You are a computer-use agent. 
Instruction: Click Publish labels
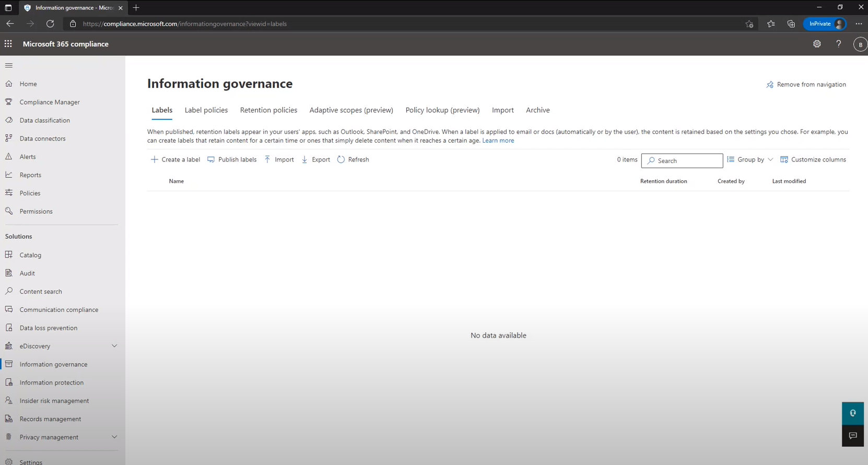coord(232,160)
